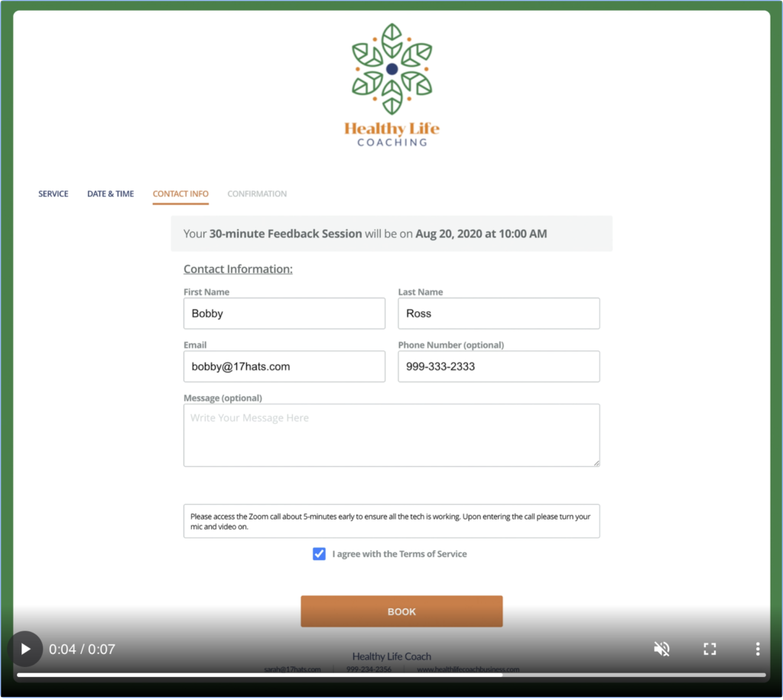
Task: Select the CONTACT INFO tab
Action: pos(180,194)
